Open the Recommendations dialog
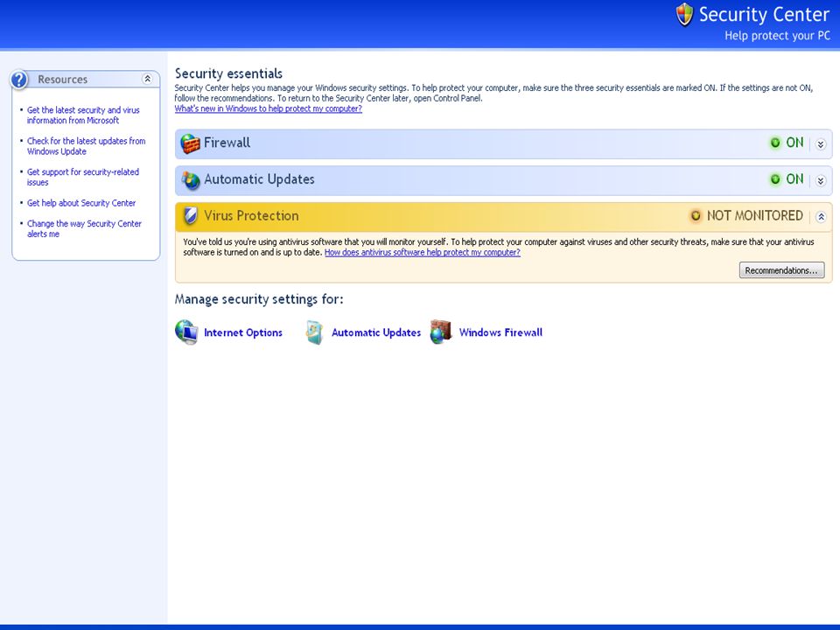Viewport: 840px width, 630px height. click(x=781, y=270)
